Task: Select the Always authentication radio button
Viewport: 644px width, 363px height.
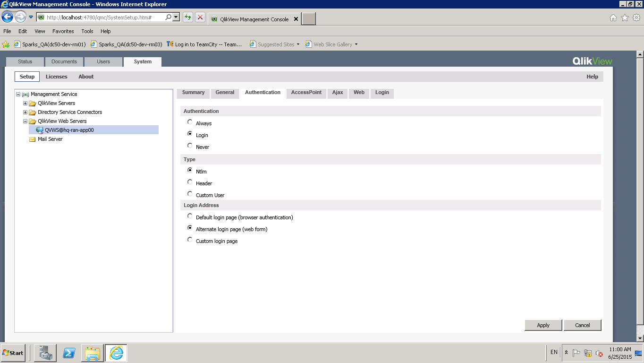Action: pyautogui.click(x=190, y=122)
